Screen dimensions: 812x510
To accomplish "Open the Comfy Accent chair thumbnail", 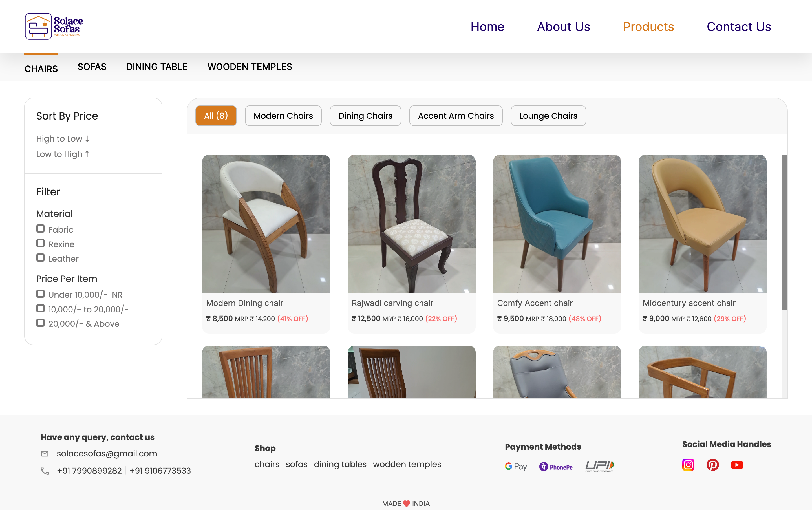I will point(557,224).
